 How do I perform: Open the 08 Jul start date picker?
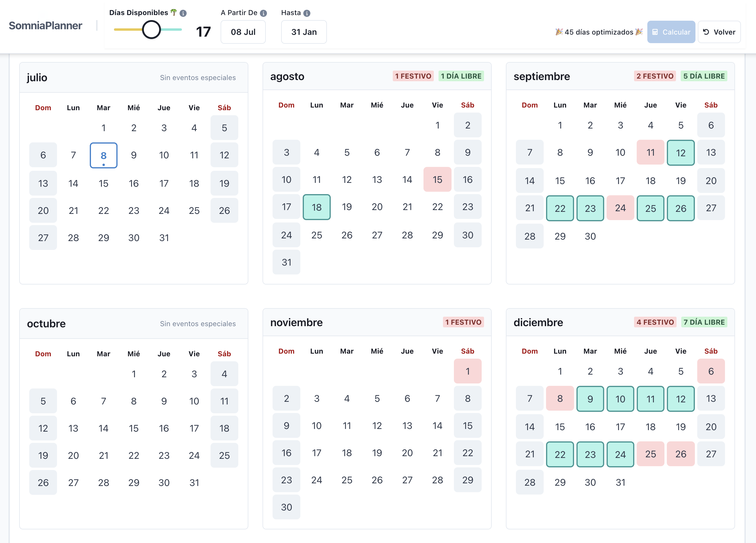[243, 32]
